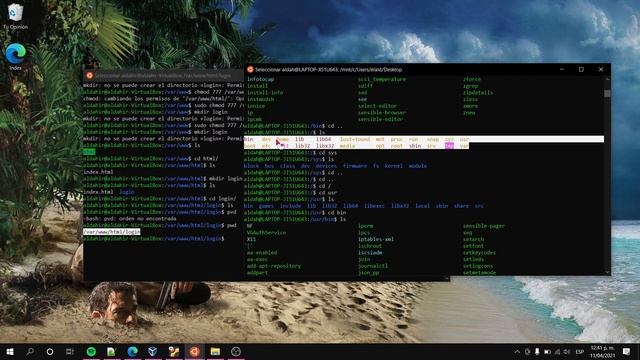
Task: Click 'select-editor' in LAPTOP terminal
Action: (377, 106)
